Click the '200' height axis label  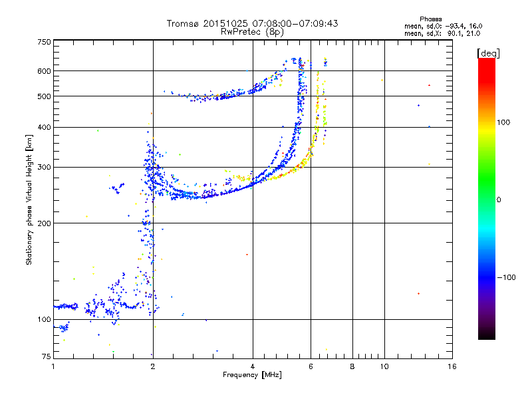(x=44, y=223)
